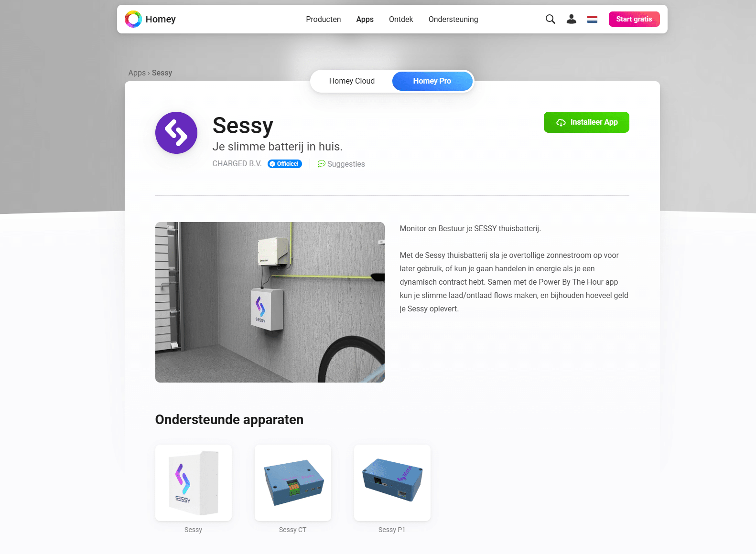The width and height of the screenshot is (756, 554).
Task: Open the search magnifier icon
Action: [551, 19]
